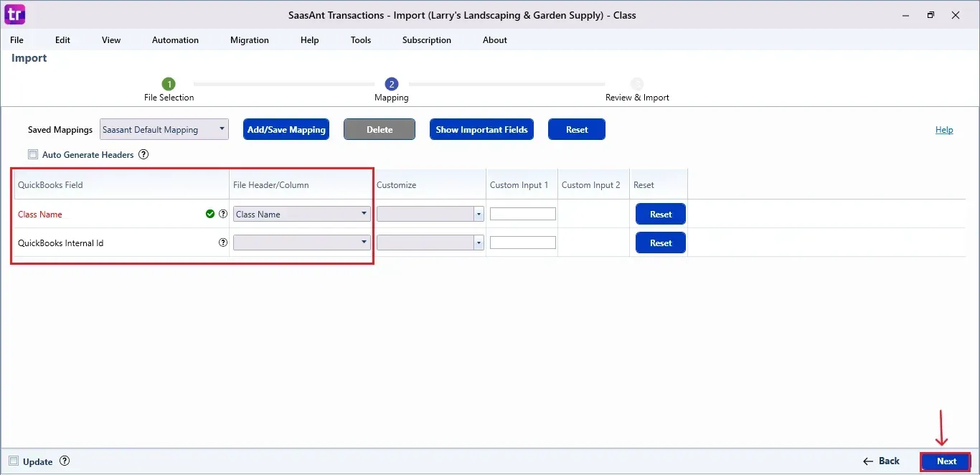Viewport: 980px width, 475px height.
Task: Open the Saved Mappings dropdown
Action: tap(164, 130)
